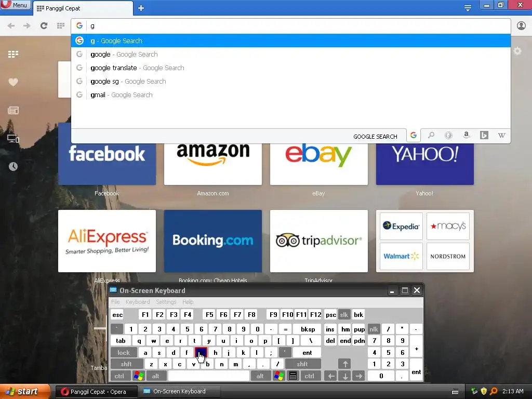Open the Booking.com speed dial tile
Screen dimensions: 532x399
(x=212, y=241)
